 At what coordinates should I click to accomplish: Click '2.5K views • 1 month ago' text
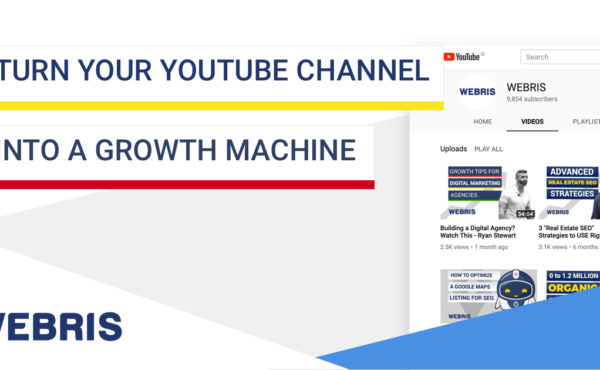(x=474, y=247)
